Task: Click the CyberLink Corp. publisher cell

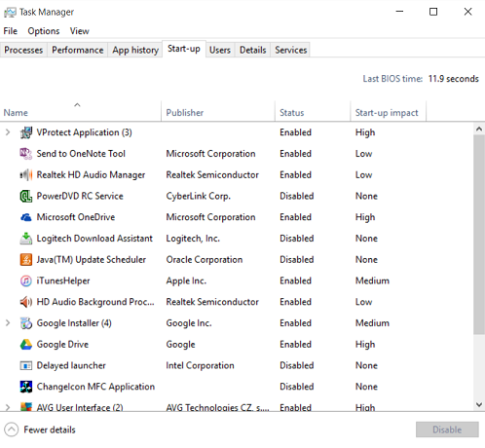Action: (x=198, y=196)
